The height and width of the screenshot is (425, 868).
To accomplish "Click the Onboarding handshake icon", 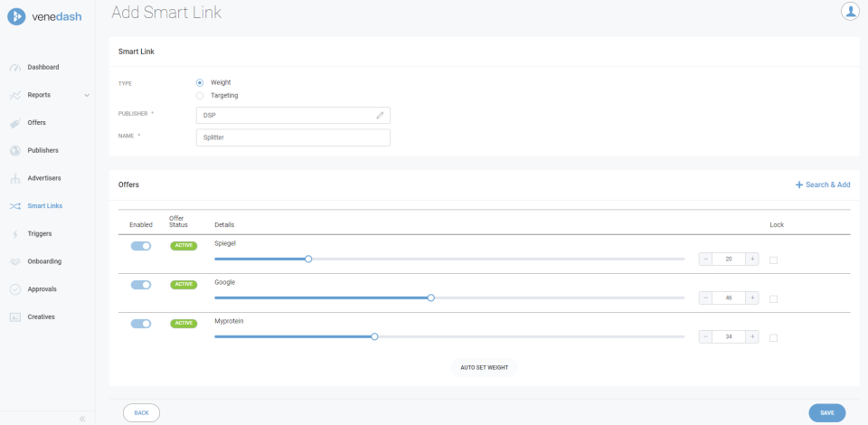I will 14,261.
